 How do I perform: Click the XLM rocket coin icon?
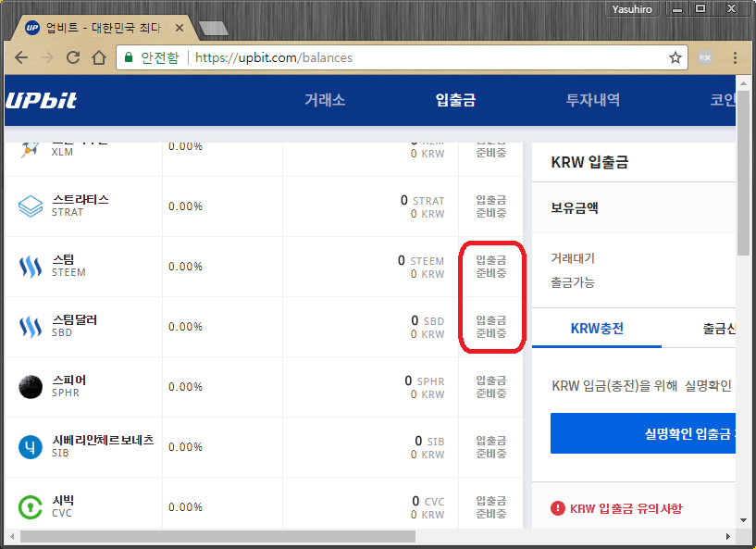(x=30, y=148)
